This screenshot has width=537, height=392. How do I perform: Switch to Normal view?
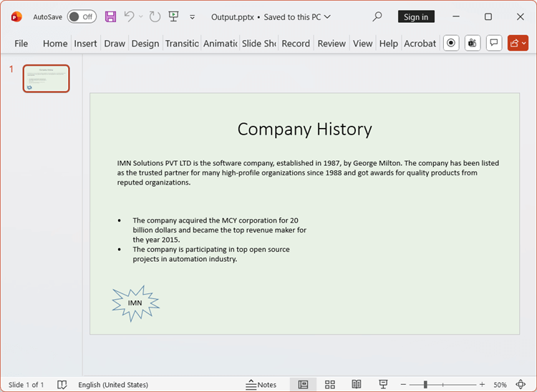[303, 384]
